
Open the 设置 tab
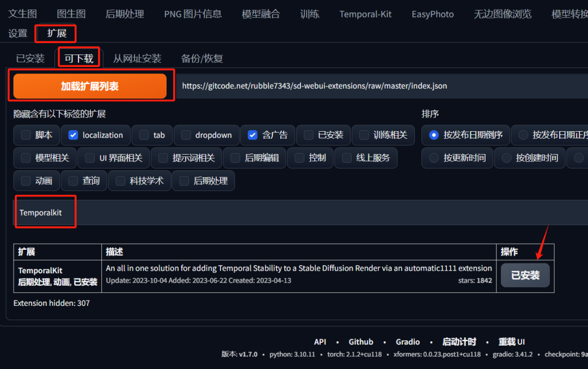click(x=17, y=33)
